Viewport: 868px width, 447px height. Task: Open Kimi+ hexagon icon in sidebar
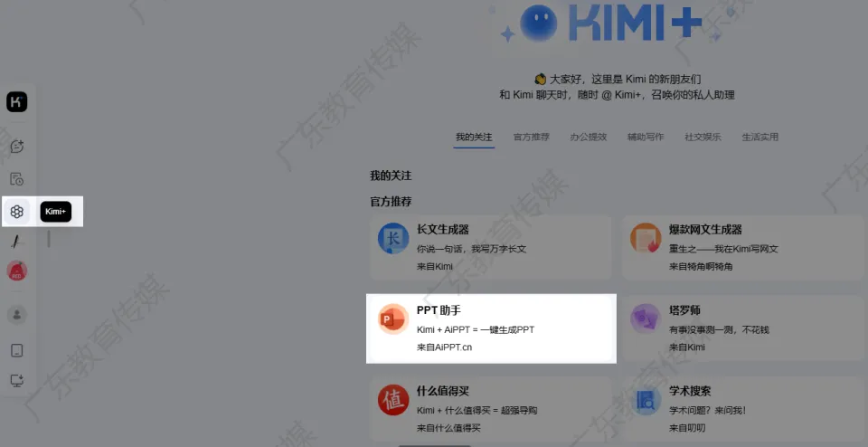17,212
